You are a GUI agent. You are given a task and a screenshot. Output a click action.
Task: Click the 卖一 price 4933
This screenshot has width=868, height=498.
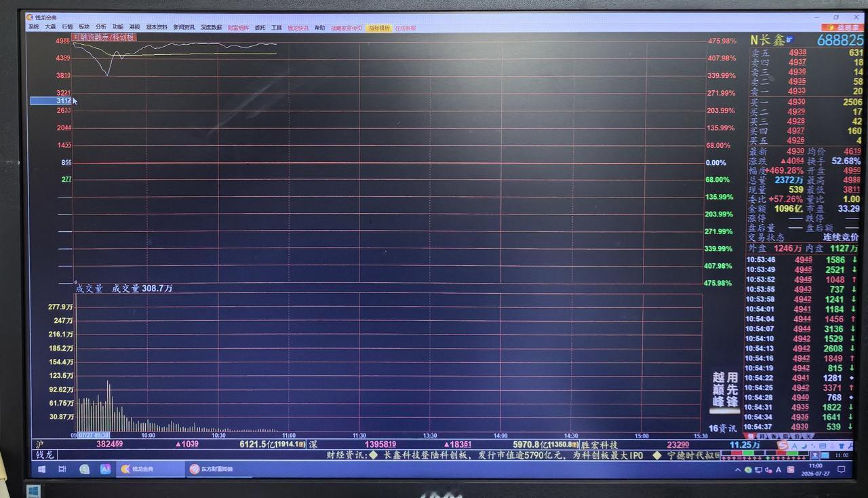[x=797, y=91]
